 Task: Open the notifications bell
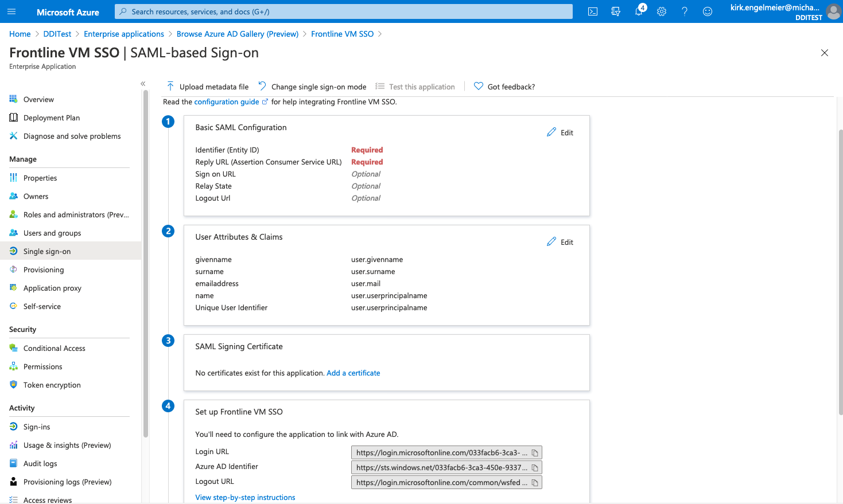pos(639,11)
